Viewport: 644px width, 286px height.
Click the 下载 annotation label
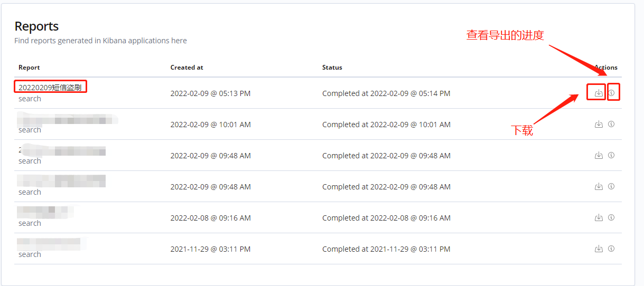pos(522,130)
